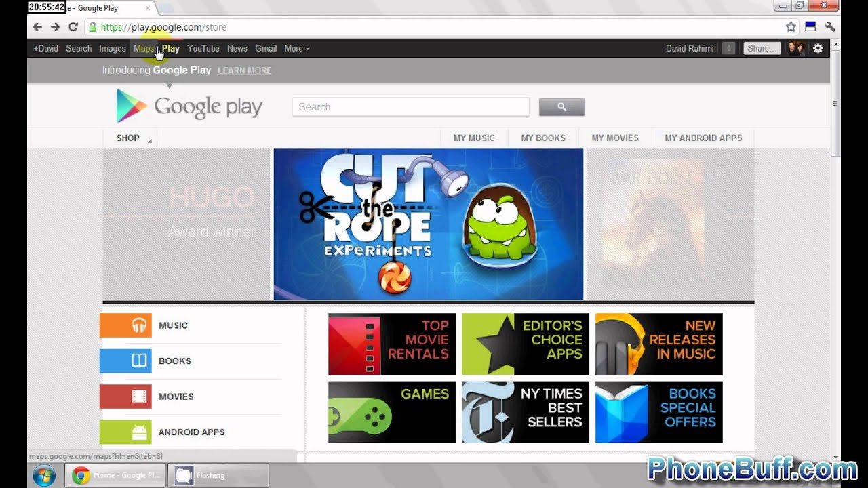Image resolution: width=868 pixels, height=488 pixels.
Task: Open the BOOKS category link
Action: [175, 361]
